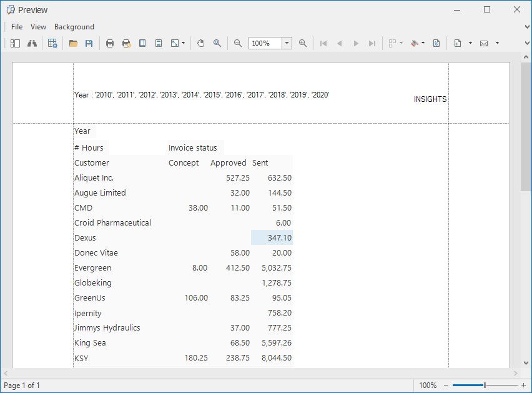Image resolution: width=532 pixels, height=393 pixels.
Task: Select the highlighted Dexus 347.10 cell
Action: coord(272,238)
